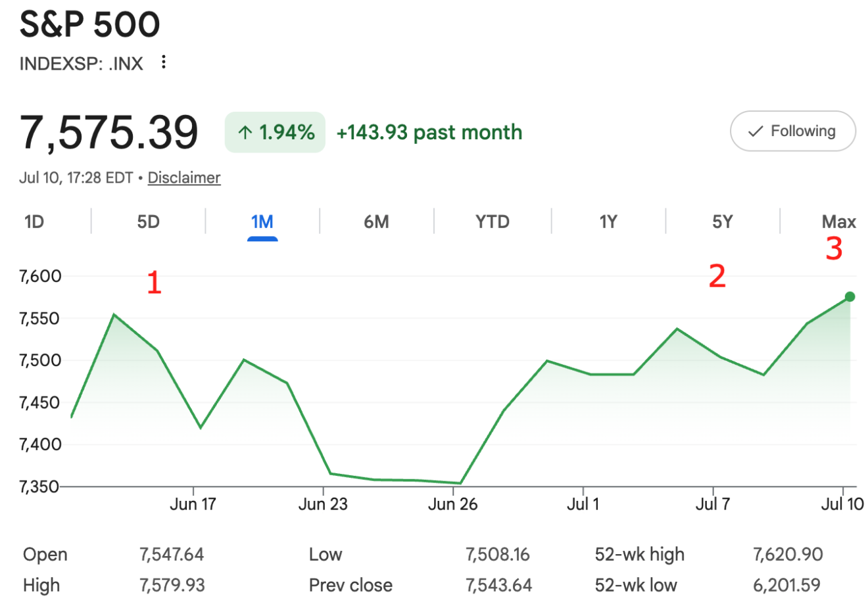This screenshot has height=610, width=868.
Task: Select the Max time range
Action: (x=839, y=222)
